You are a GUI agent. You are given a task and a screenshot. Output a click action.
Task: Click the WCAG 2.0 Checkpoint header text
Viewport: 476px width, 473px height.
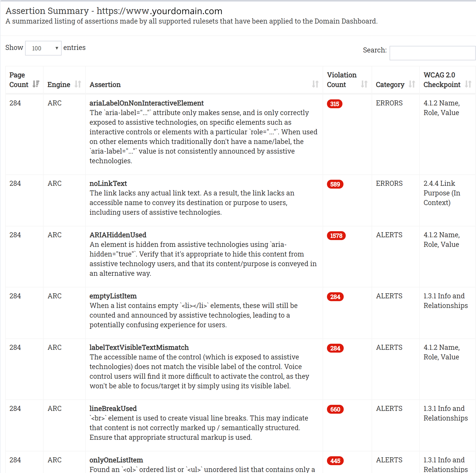click(442, 80)
